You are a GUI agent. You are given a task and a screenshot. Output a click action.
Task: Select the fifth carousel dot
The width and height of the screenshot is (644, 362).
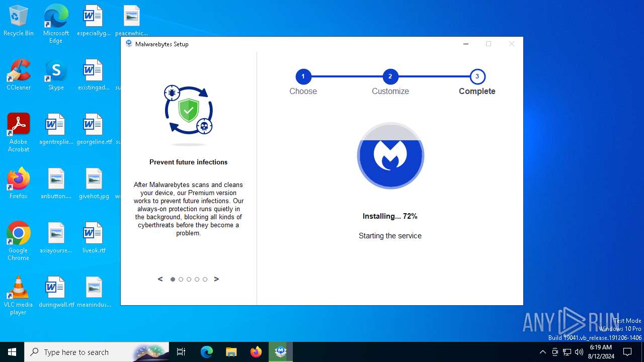click(x=205, y=280)
